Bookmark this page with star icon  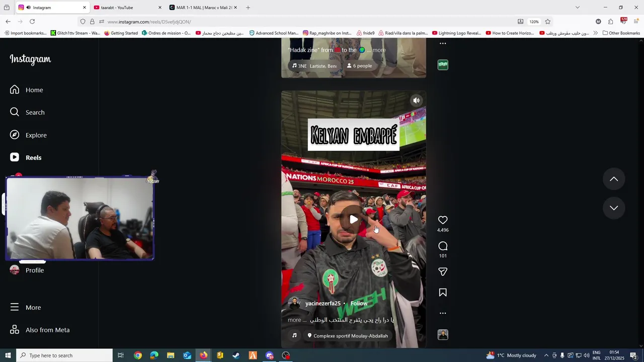pos(547,22)
